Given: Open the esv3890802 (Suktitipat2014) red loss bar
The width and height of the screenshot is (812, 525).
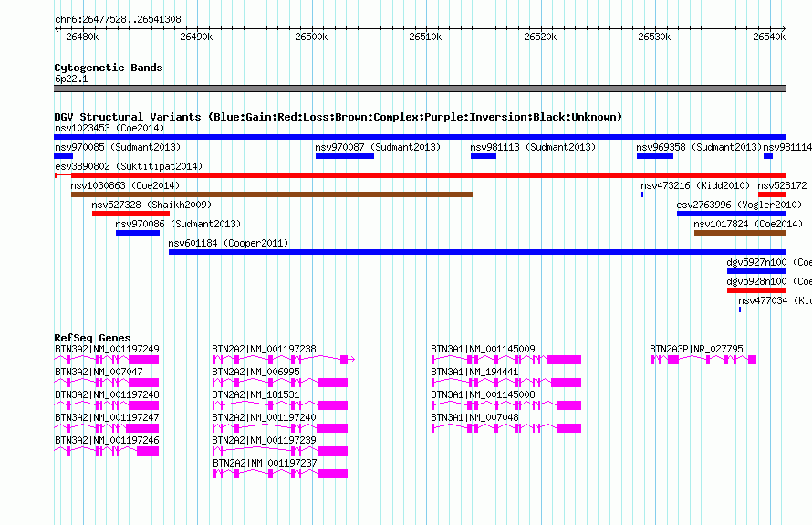Looking at the screenshot, I should pyautogui.click(x=420, y=175).
